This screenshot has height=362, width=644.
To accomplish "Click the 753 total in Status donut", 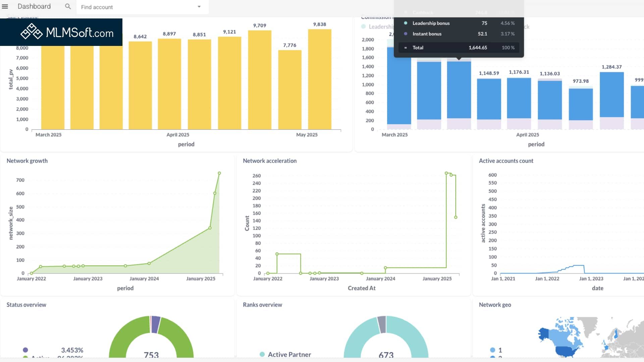I will [151, 355].
